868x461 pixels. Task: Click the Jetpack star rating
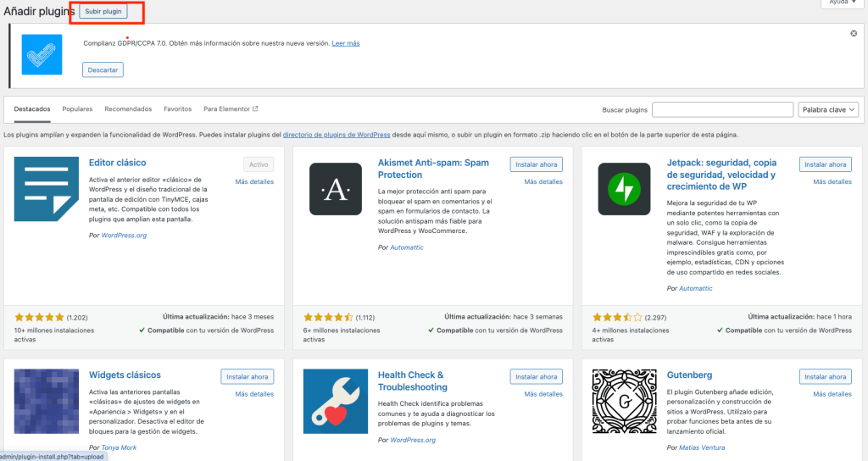click(617, 317)
